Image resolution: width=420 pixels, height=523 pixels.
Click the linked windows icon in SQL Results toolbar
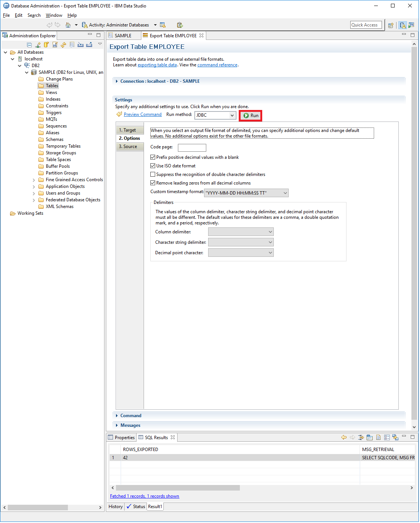click(x=395, y=437)
